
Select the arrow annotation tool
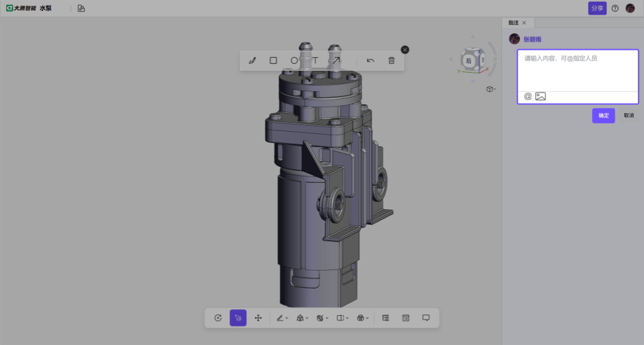336,60
